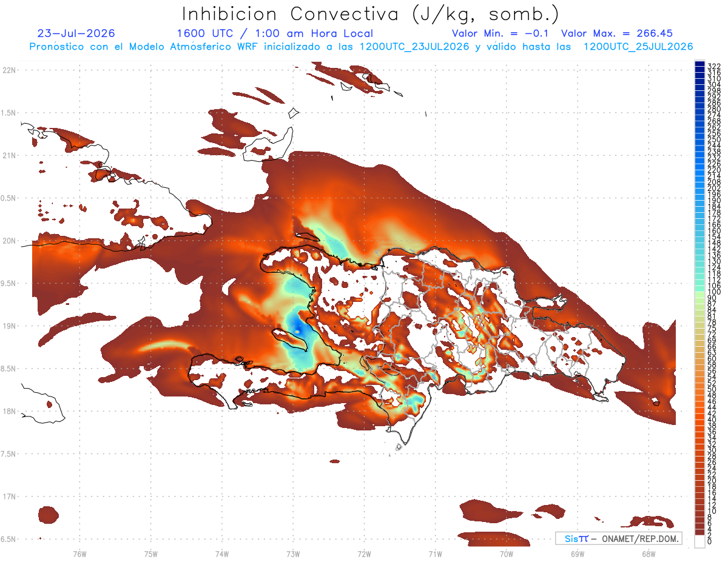Click the '7.5N' latitude label
This screenshot has width=728, height=562.
9,454
